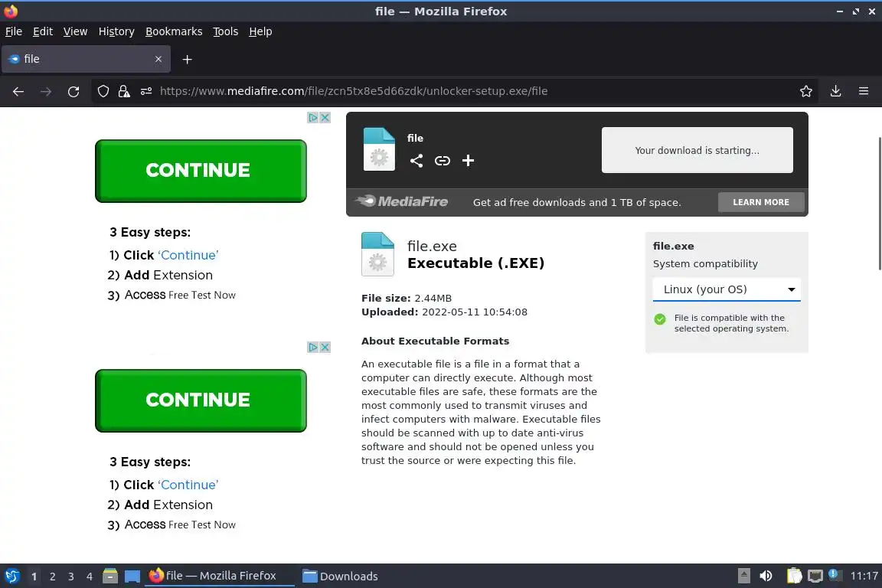Viewport: 882px width, 588px height.
Task: Open the network status tray icon
Action: (815, 576)
